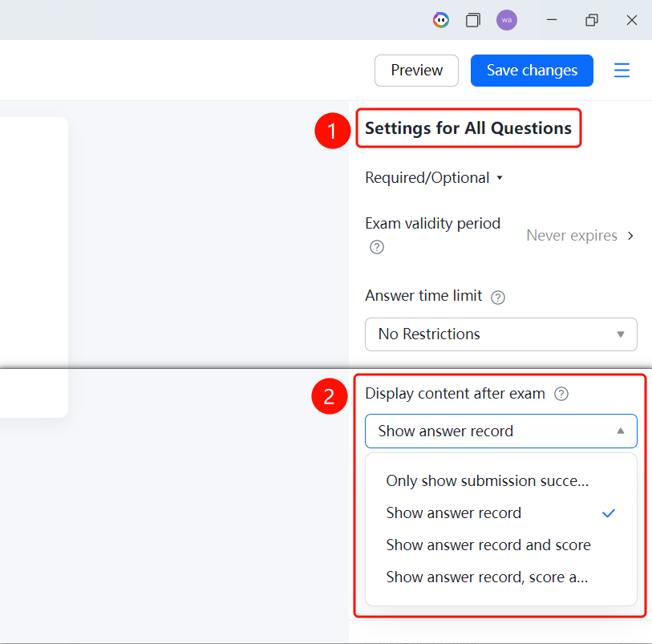The image size is (652, 644).
Task: Click the 'Settings for All Questions' heading
Action: coord(468,128)
